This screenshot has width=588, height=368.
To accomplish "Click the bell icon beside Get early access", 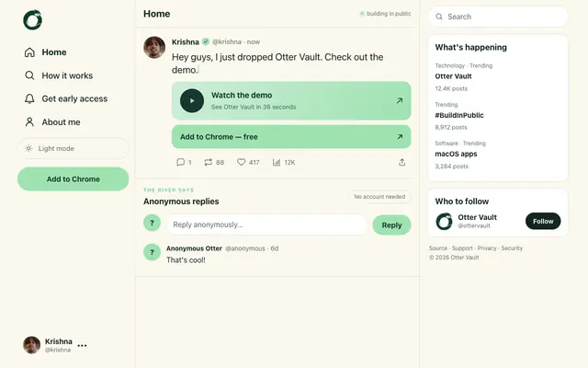I will pos(29,98).
